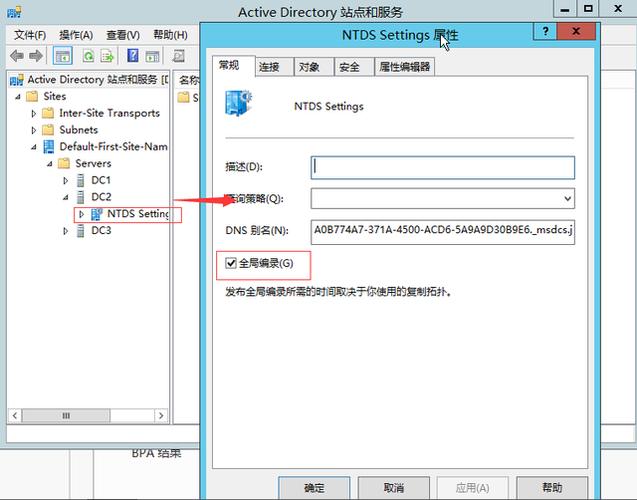637x500 pixels.
Task: Click the tree pane's scroll right arrow
Action: coord(161,416)
